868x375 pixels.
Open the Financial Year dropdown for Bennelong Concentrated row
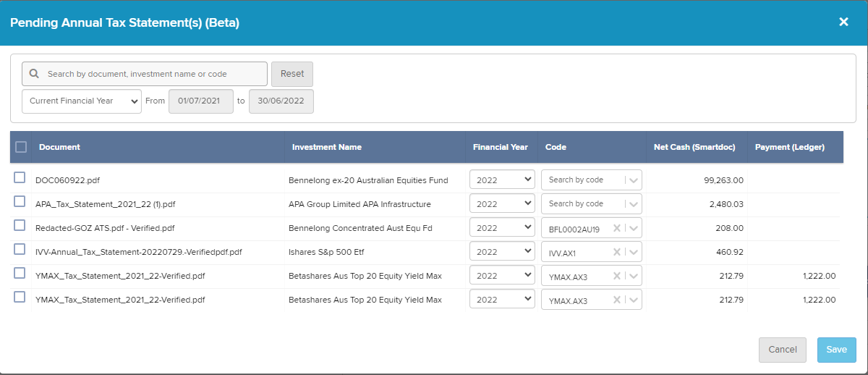pos(502,228)
